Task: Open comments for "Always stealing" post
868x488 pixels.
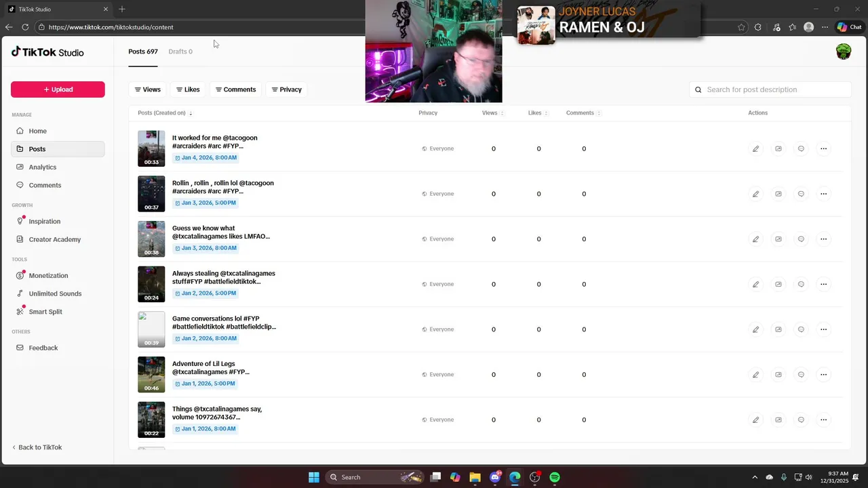Action: pyautogui.click(x=801, y=284)
